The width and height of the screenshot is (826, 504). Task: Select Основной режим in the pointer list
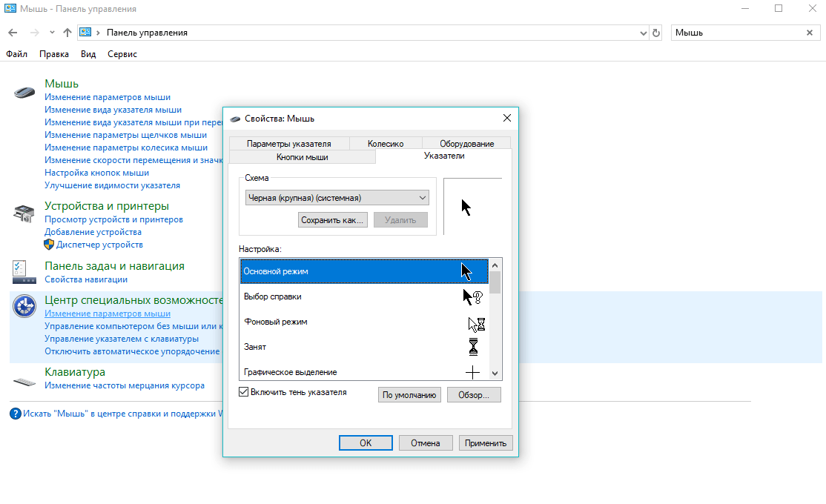(364, 271)
